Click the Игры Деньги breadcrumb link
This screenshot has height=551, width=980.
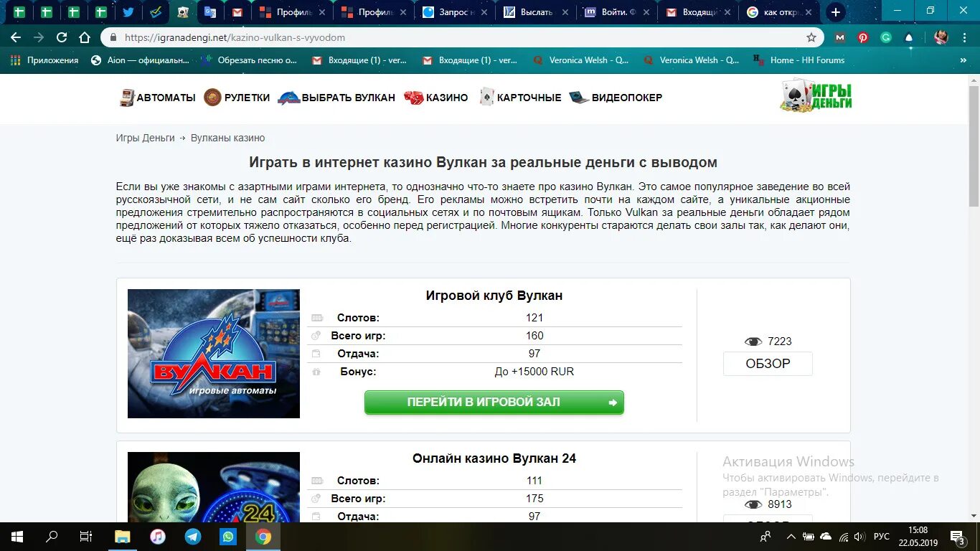[x=146, y=138]
